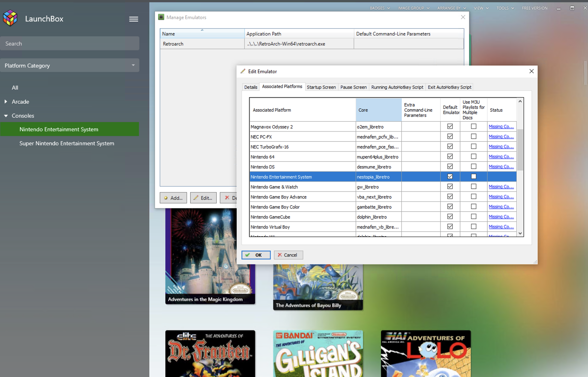Select the Retroarch row in Manage Emulators

(312, 44)
